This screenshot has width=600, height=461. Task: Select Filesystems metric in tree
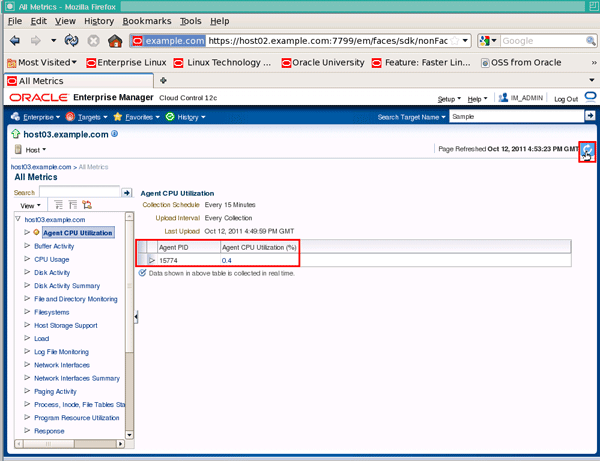pyautogui.click(x=52, y=312)
